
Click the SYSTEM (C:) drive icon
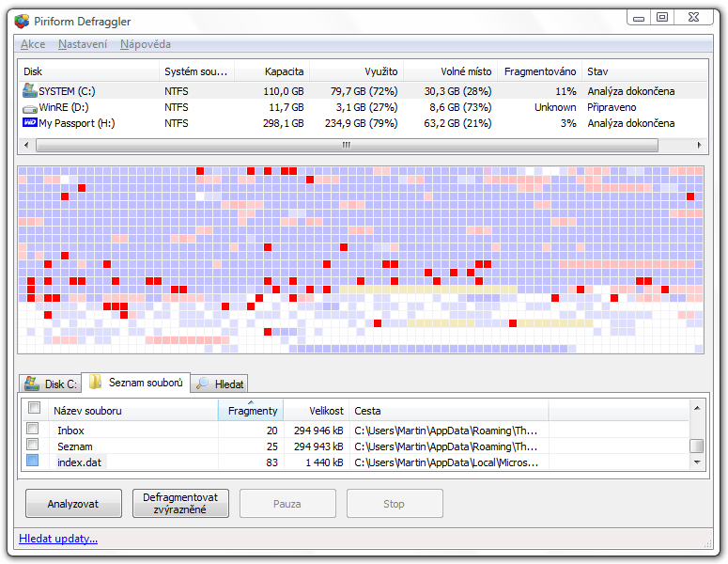[x=30, y=90]
